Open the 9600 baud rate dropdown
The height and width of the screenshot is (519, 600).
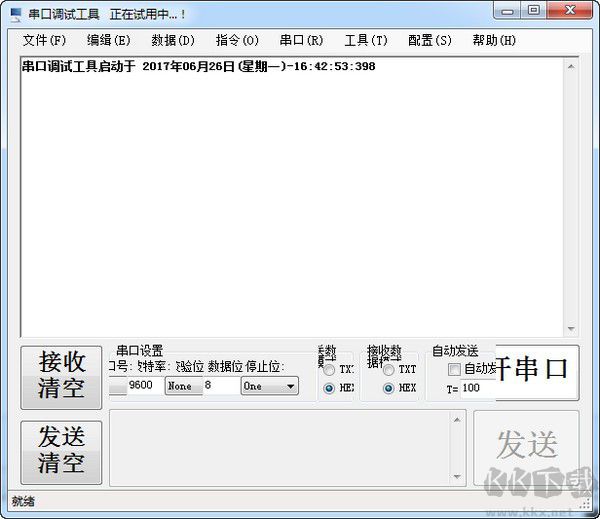pyautogui.click(x=144, y=385)
